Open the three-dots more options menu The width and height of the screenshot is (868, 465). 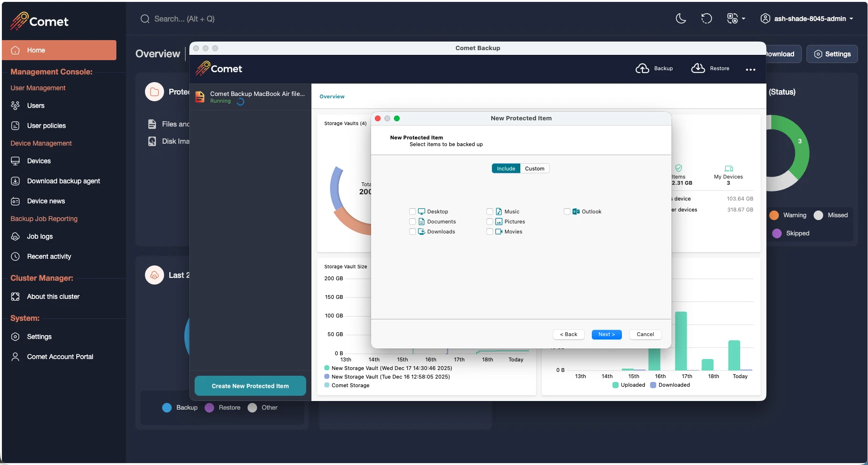tap(750, 69)
